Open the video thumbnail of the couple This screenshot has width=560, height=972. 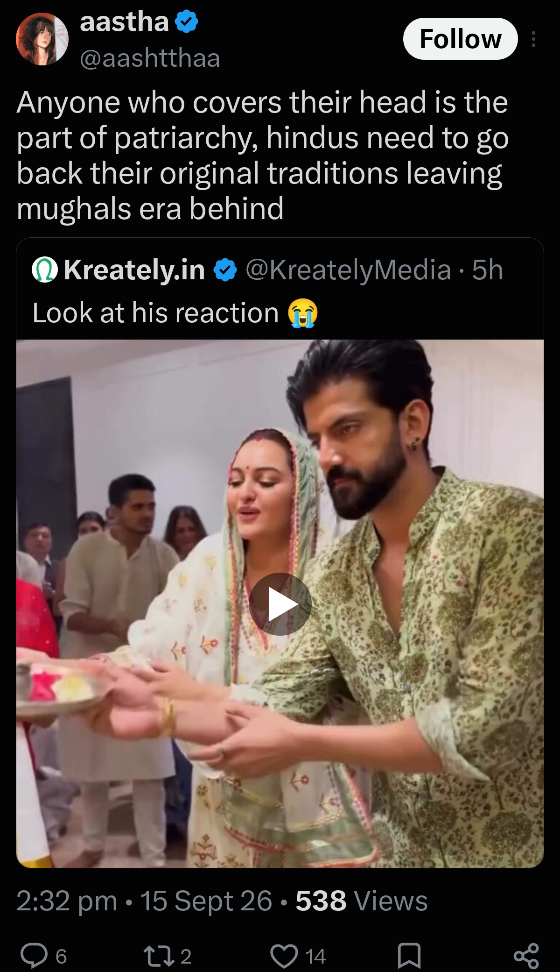click(x=280, y=603)
